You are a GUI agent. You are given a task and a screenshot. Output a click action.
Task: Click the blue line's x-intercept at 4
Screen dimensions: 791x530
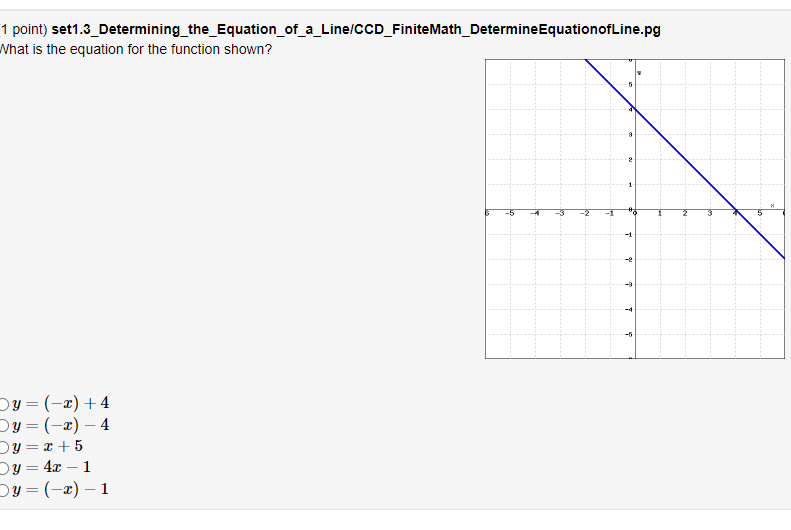(x=736, y=210)
